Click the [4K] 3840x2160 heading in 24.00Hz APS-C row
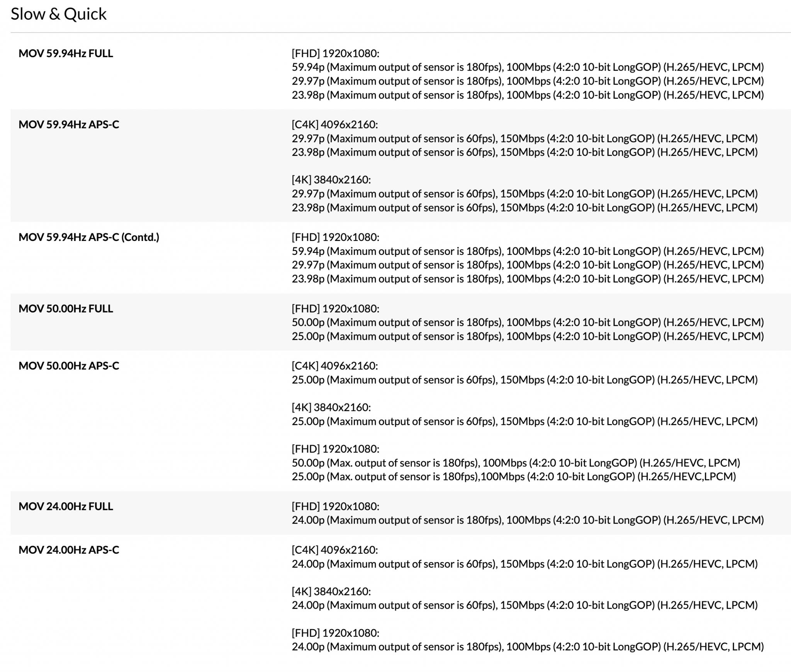This screenshot has width=791, height=672. click(x=331, y=591)
